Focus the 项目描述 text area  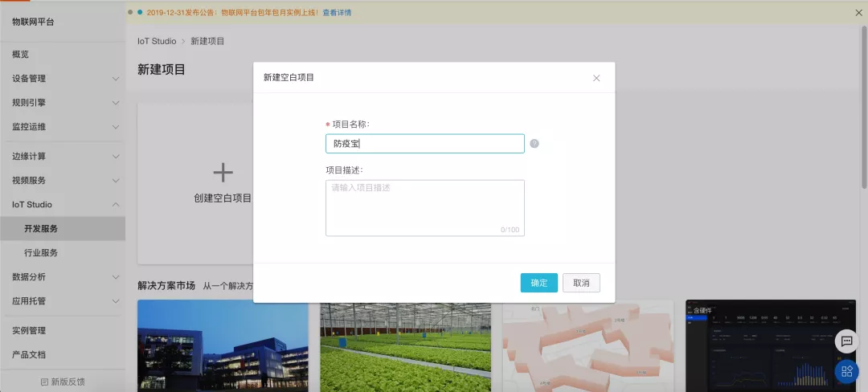pos(425,208)
